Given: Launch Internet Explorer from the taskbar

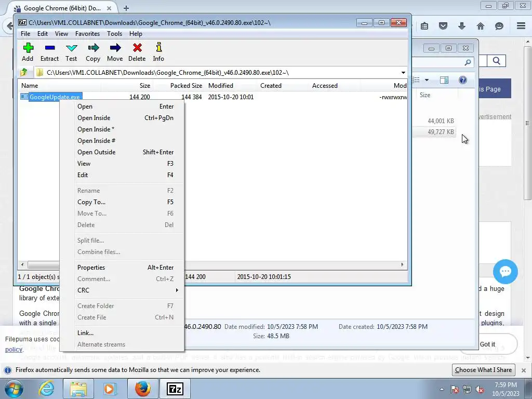Looking at the screenshot, I should pyautogui.click(x=46, y=389).
